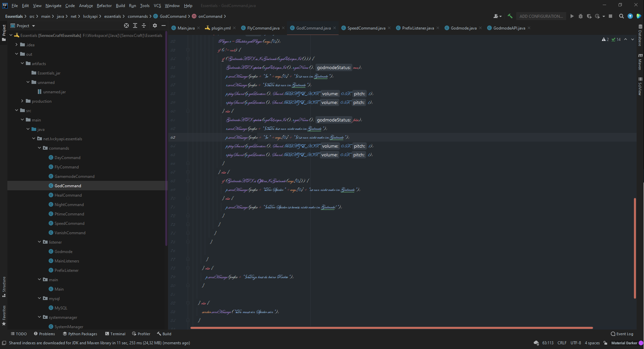Toggle the Database tool window

click(x=640, y=36)
